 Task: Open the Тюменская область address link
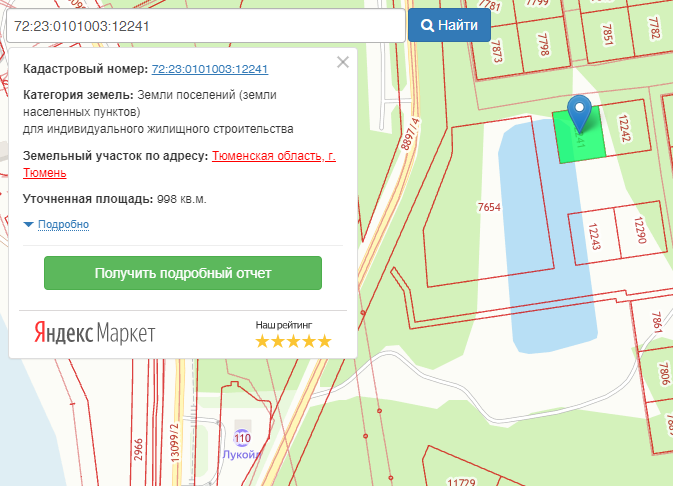coord(265,157)
